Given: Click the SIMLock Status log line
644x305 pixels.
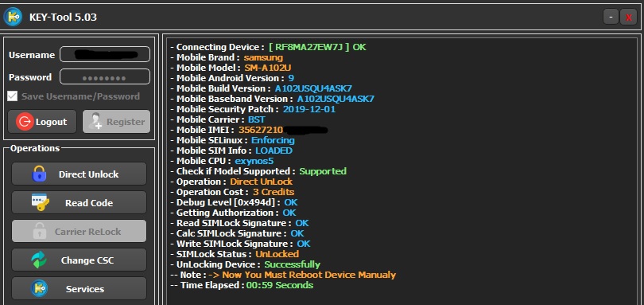Looking at the screenshot, I should 235,254.
